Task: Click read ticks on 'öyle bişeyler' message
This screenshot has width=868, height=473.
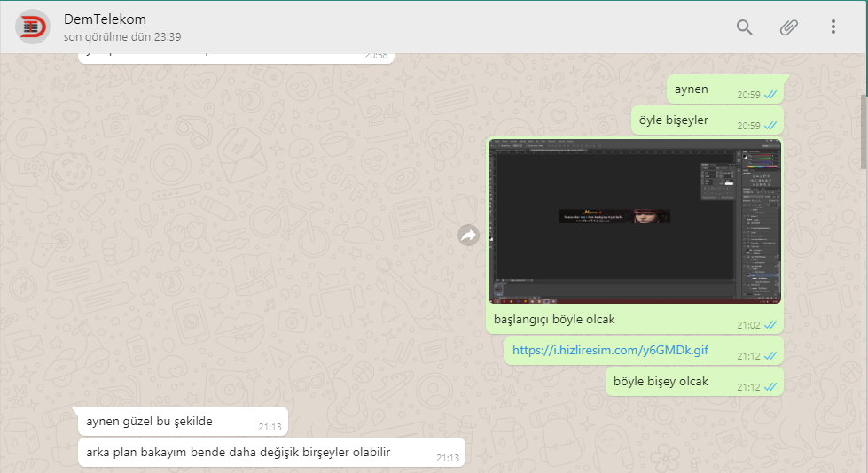Action: pyautogui.click(x=770, y=126)
